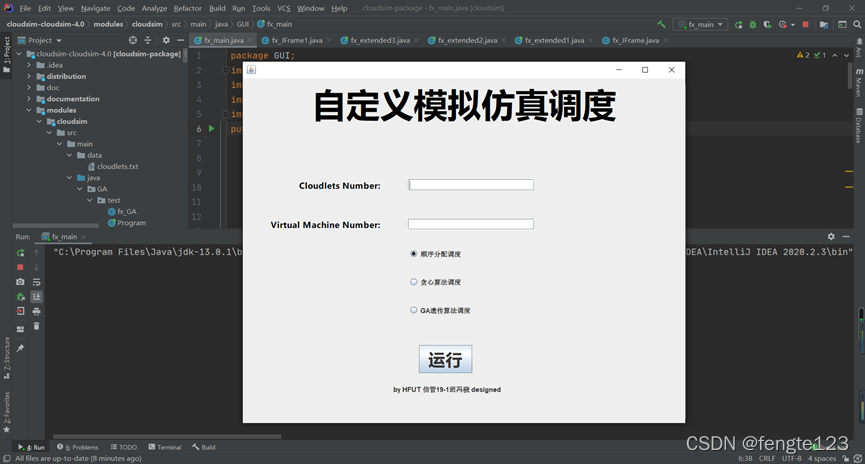The width and height of the screenshot is (865, 464).
Task: Click the green Debug bug icon
Action: pyautogui.click(x=752, y=24)
